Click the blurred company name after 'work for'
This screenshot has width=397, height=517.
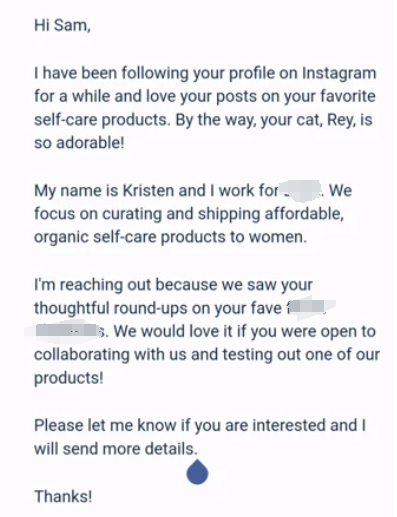(x=301, y=191)
